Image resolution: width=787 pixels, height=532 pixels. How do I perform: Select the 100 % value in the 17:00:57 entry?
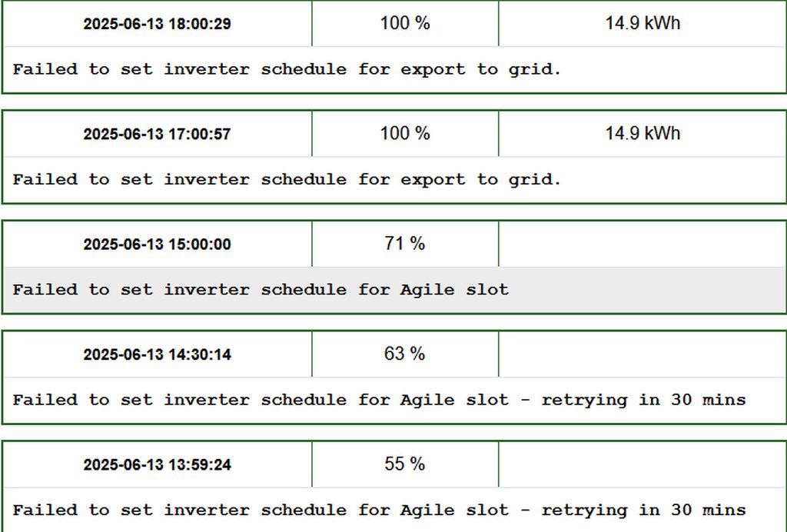(405, 134)
